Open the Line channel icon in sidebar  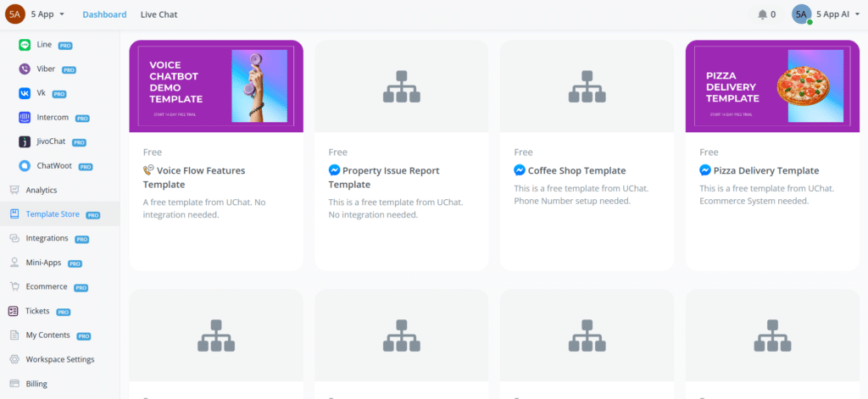pyautogui.click(x=25, y=45)
